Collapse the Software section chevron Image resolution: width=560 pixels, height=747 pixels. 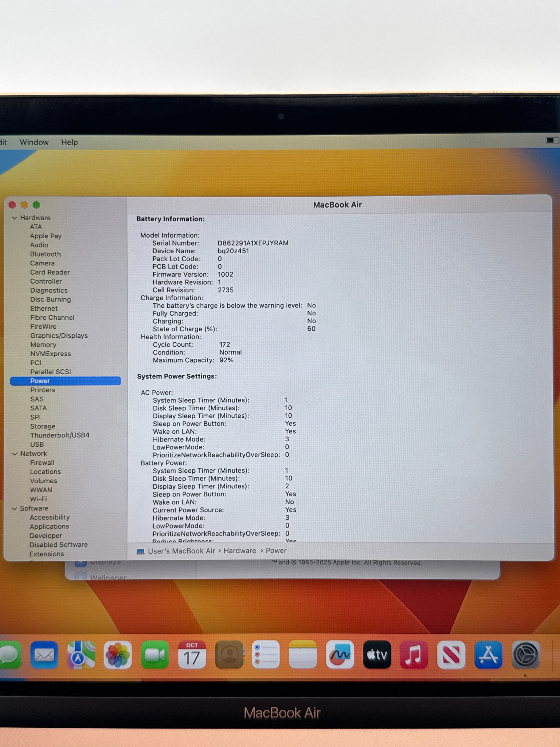(x=14, y=509)
